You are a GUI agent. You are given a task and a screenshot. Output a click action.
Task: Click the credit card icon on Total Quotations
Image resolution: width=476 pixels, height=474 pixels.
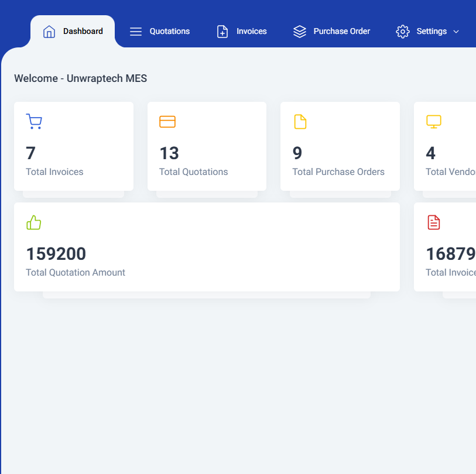pyautogui.click(x=167, y=122)
